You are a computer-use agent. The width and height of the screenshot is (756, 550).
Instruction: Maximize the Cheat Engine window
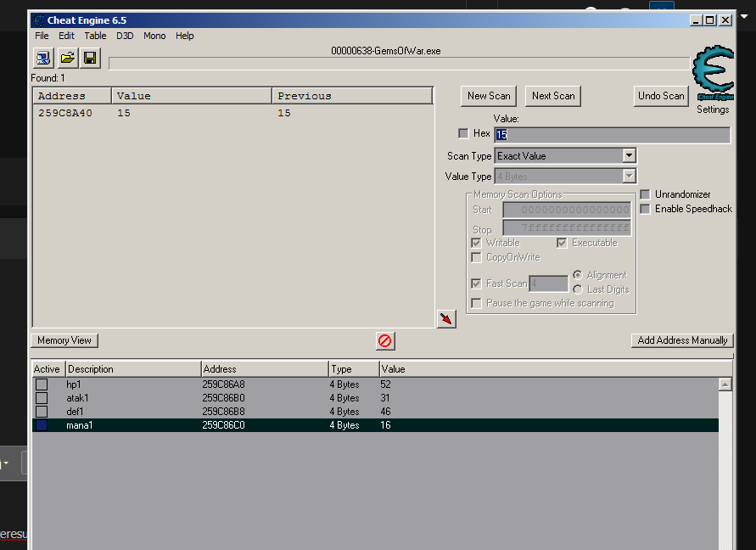[709, 20]
